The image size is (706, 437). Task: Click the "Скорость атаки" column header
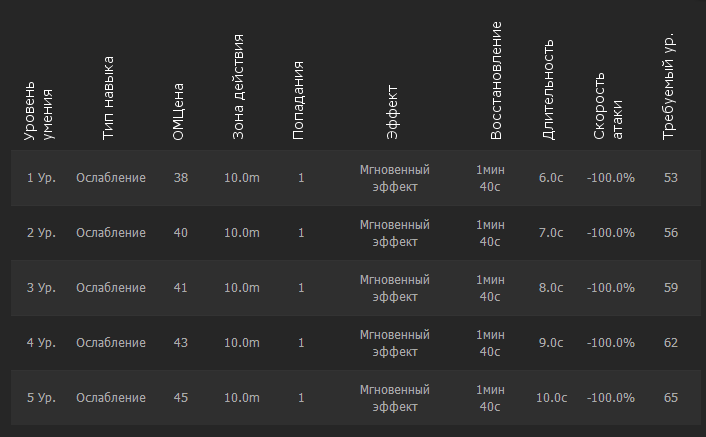click(x=608, y=105)
